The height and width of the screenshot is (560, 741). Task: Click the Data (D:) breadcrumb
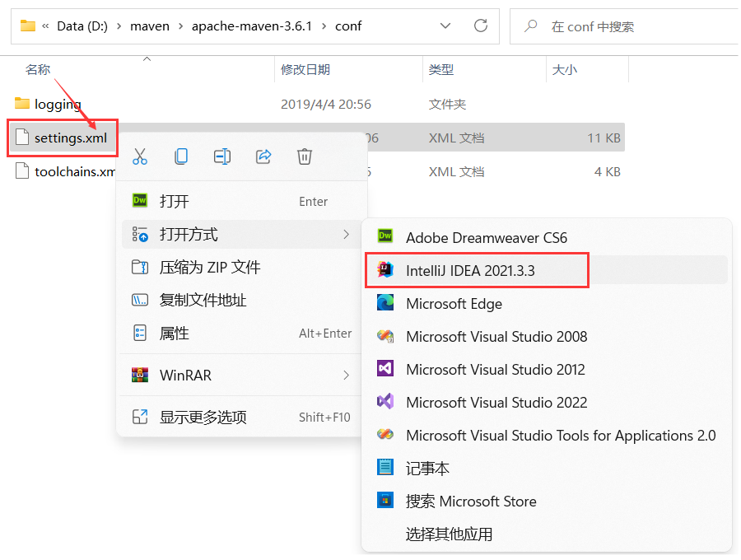click(x=82, y=26)
